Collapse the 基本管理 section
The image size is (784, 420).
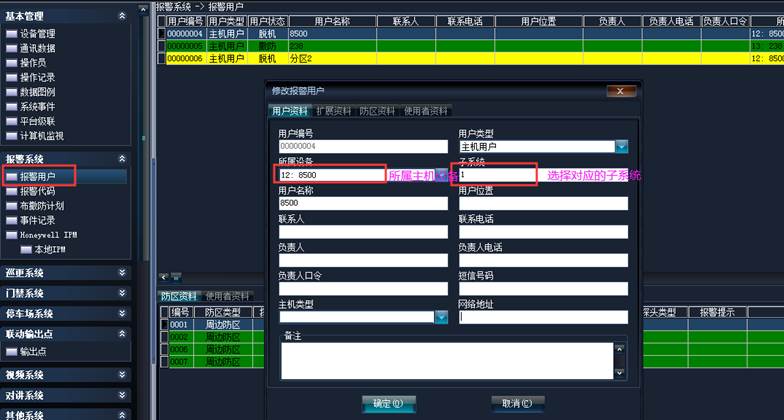123,16
